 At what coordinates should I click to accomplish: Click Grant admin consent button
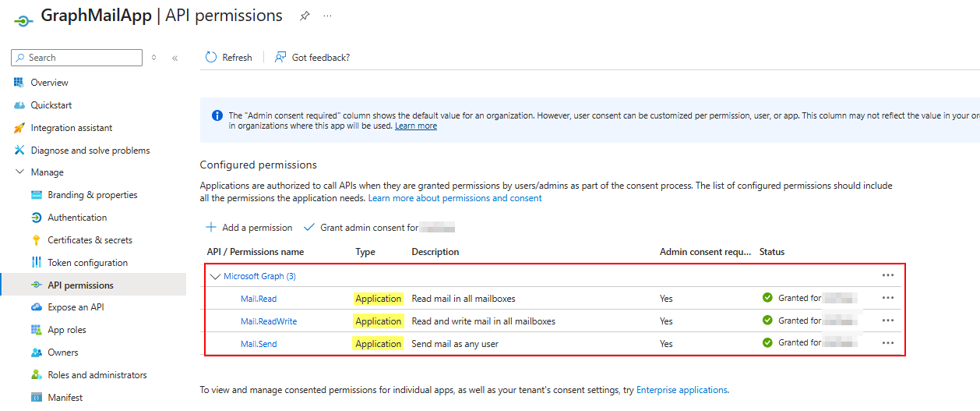point(379,228)
